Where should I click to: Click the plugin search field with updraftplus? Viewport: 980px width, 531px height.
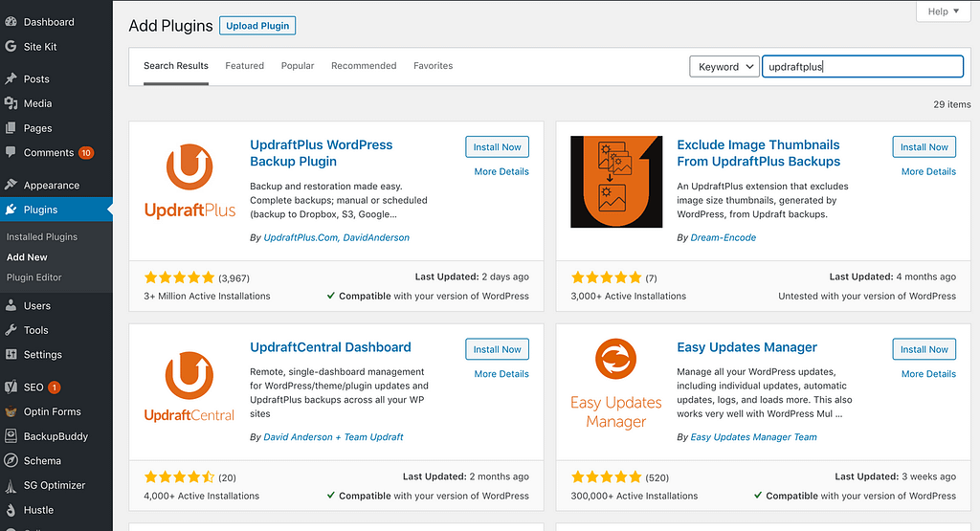point(862,66)
